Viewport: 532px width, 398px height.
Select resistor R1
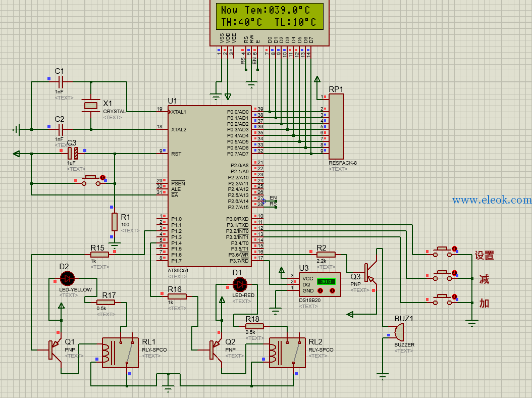click(x=115, y=222)
